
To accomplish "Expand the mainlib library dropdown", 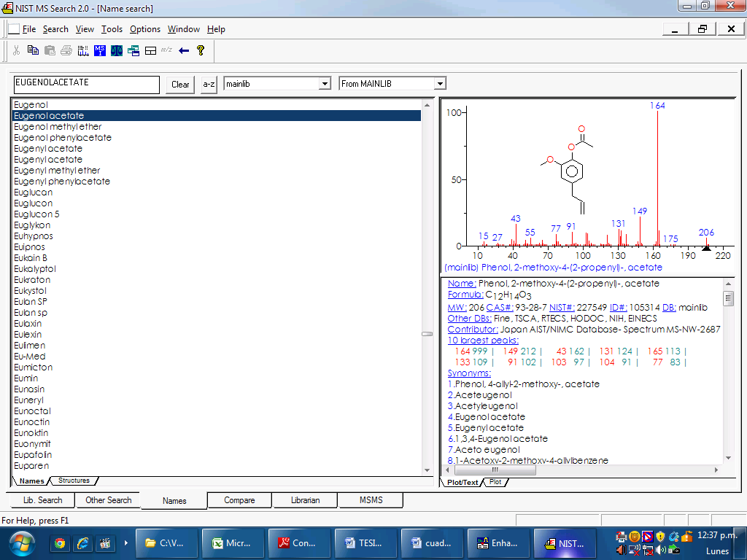I will coord(325,84).
